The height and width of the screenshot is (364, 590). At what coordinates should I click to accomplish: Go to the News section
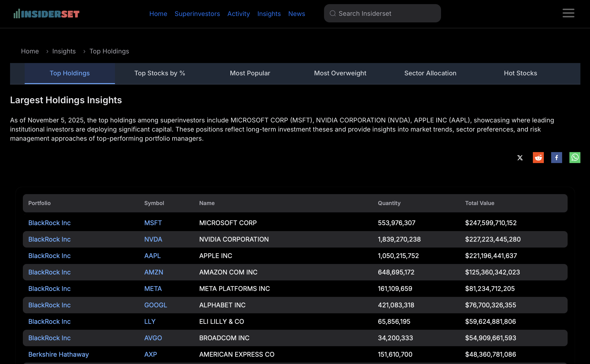click(297, 14)
